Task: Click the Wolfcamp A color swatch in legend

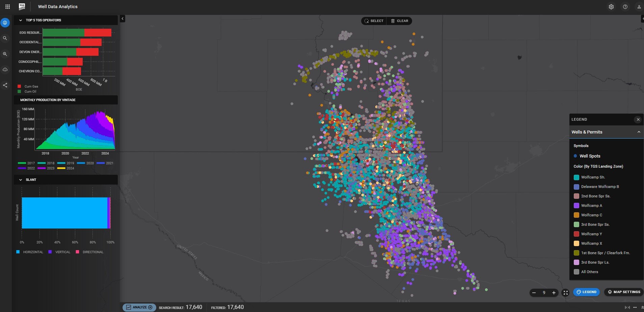Action: (x=576, y=206)
